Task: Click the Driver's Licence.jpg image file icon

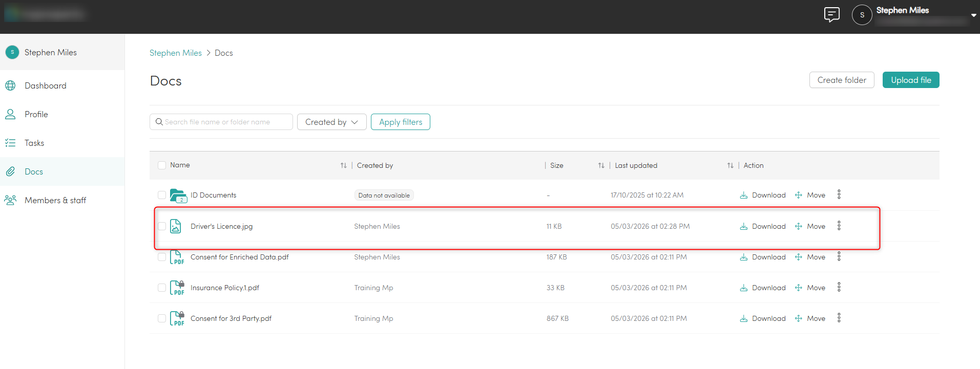Action: tap(176, 226)
